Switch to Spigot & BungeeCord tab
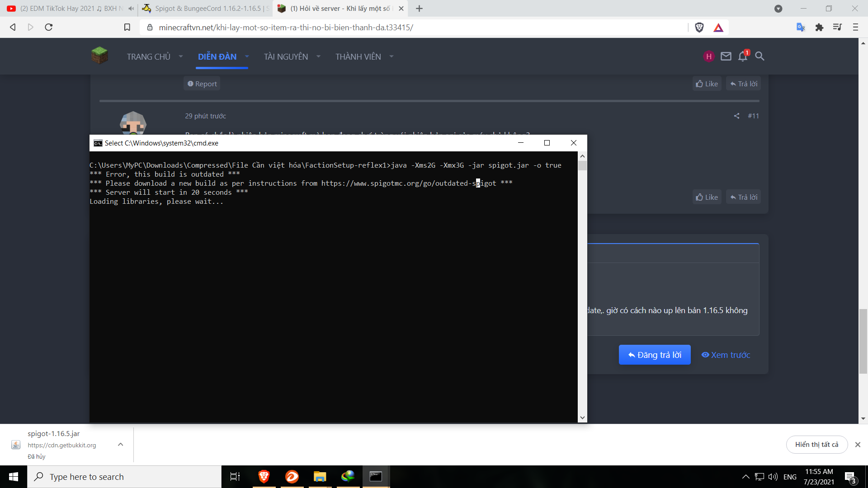 [x=206, y=9]
